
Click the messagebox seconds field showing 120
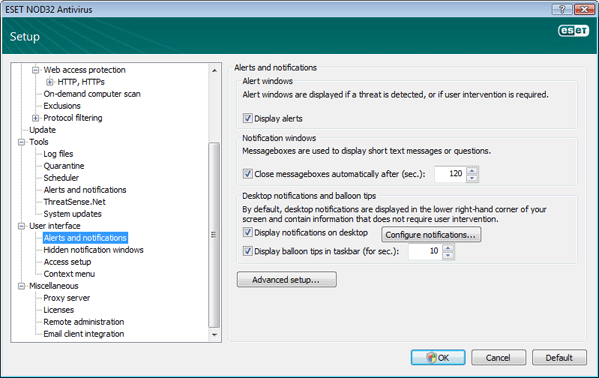coord(450,174)
